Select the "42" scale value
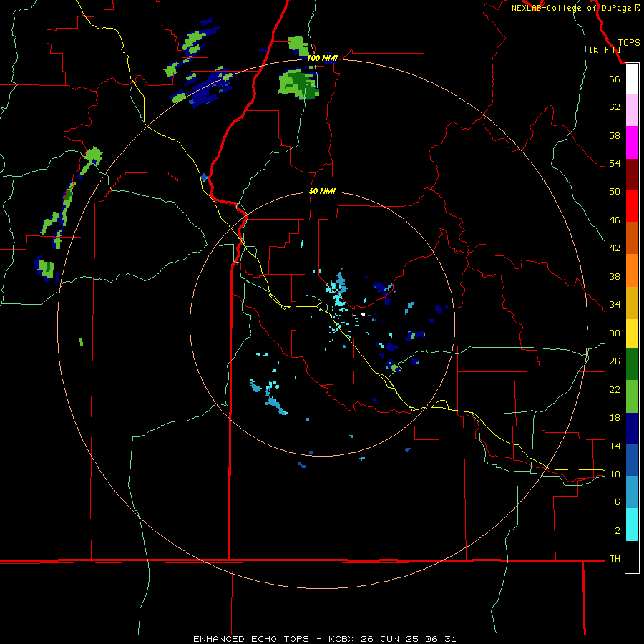Image resolution: width=644 pixels, height=644 pixels. pos(615,248)
